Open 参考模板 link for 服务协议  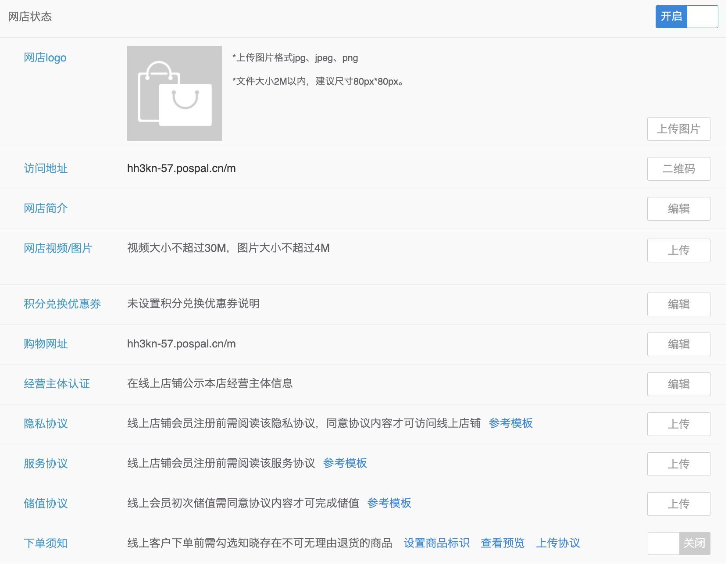click(345, 463)
